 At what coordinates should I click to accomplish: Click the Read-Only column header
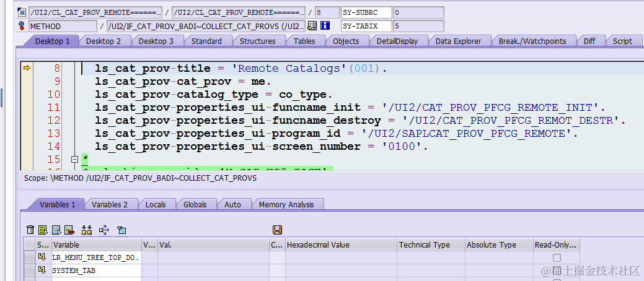[x=557, y=245]
